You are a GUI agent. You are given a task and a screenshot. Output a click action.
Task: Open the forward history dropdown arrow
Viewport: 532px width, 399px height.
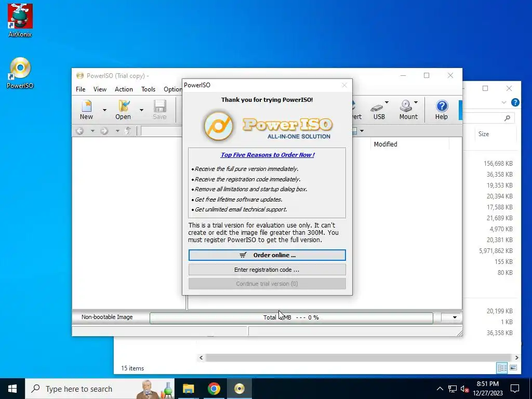[117, 130]
